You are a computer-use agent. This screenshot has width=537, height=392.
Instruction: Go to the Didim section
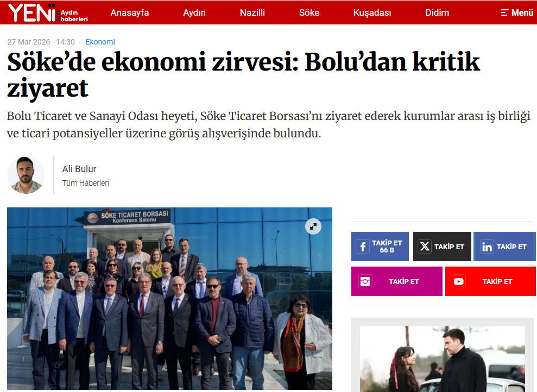[x=437, y=12]
